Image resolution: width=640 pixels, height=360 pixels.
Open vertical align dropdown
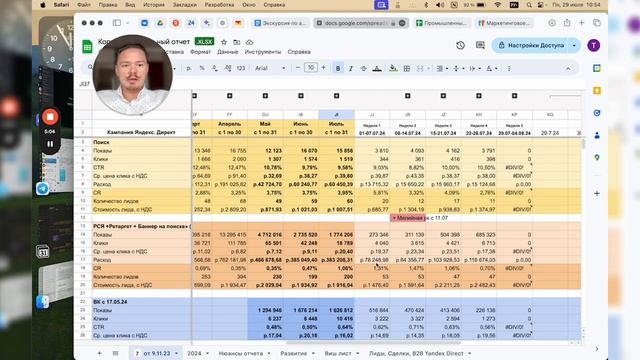pyautogui.click(x=459, y=69)
